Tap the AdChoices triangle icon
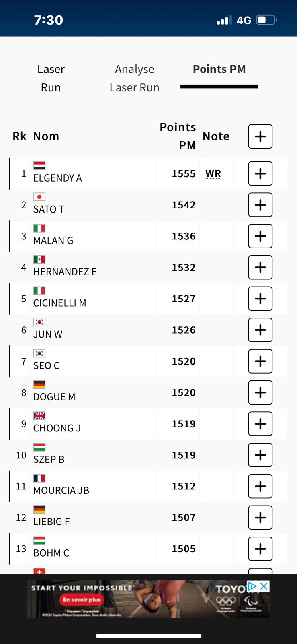The width and height of the screenshot is (297, 644). coord(252,586)
